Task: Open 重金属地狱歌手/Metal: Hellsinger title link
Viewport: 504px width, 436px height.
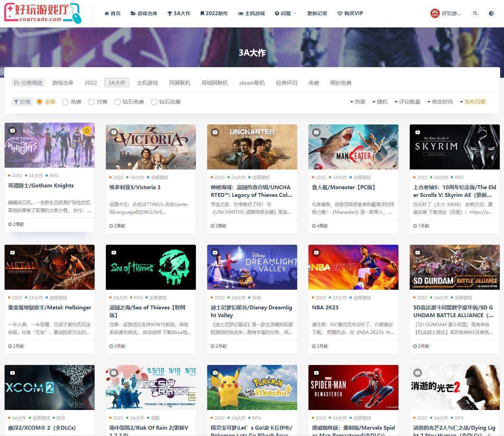Action: pyautogui.click(x=50, y=308)
